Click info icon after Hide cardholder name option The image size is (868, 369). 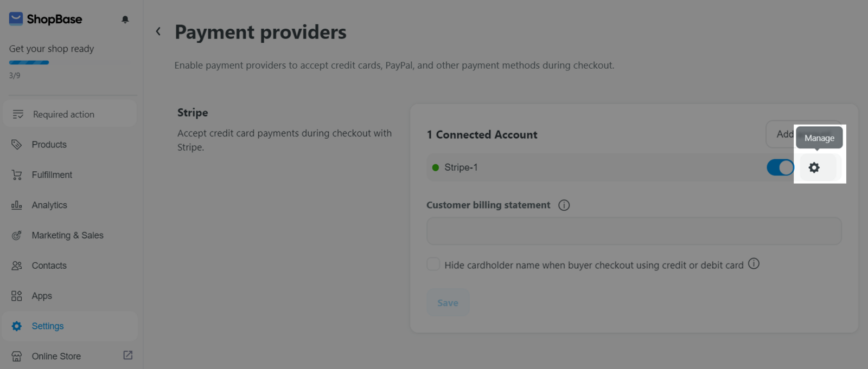click(754, 263)
